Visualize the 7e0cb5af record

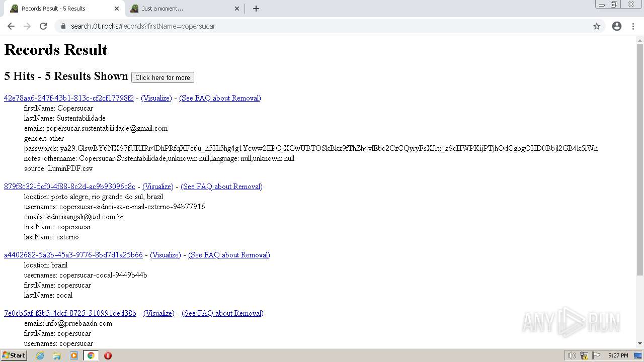tap(159, 313)
